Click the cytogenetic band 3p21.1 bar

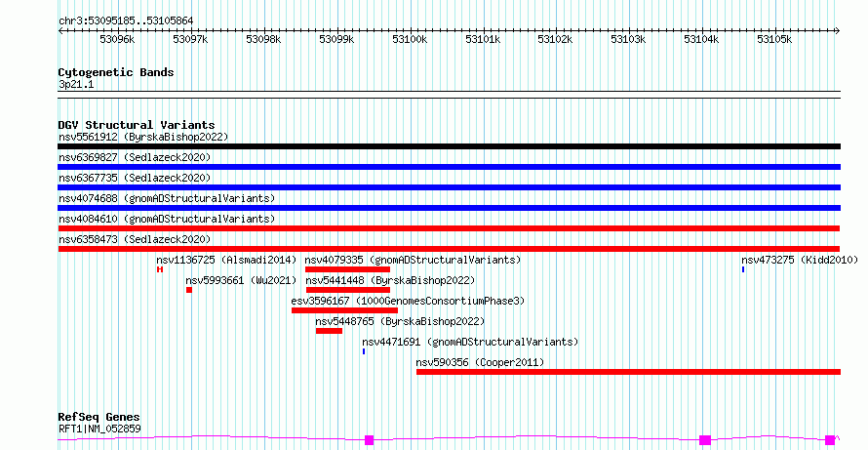coord(449,95)
